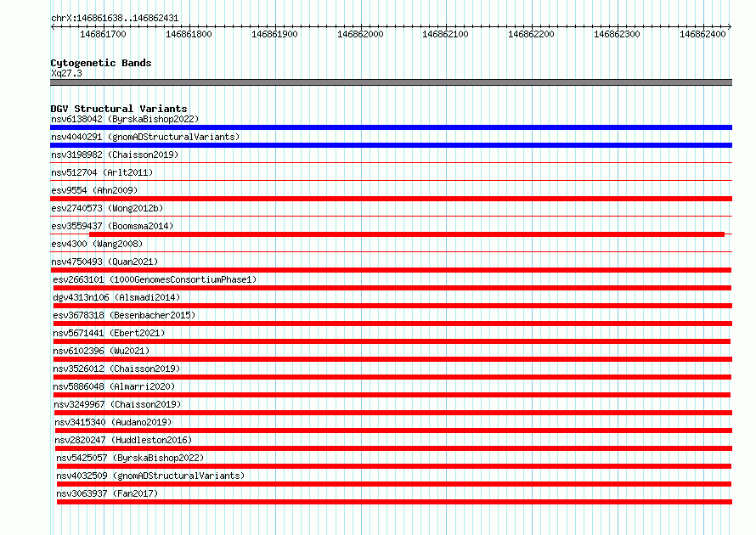Open nsv3063937 (Fan2017) variant label

pyautogui.click(x=107, y=493)
